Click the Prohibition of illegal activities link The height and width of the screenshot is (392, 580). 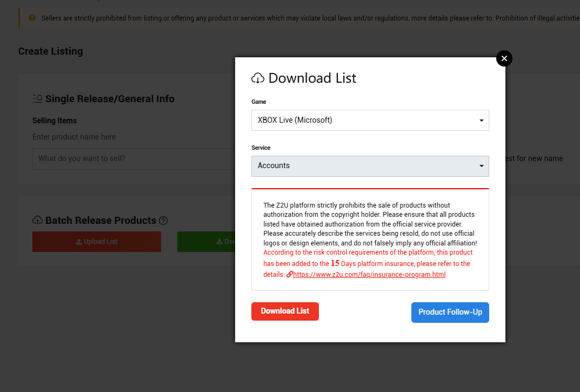[537, 18]
